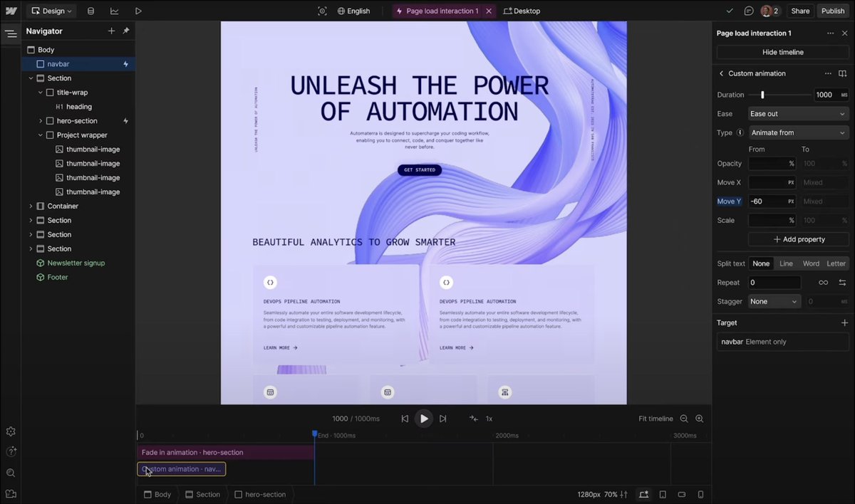The image size is (855, 504).
Task: Click Fit timeline
Action: (655, 419)
